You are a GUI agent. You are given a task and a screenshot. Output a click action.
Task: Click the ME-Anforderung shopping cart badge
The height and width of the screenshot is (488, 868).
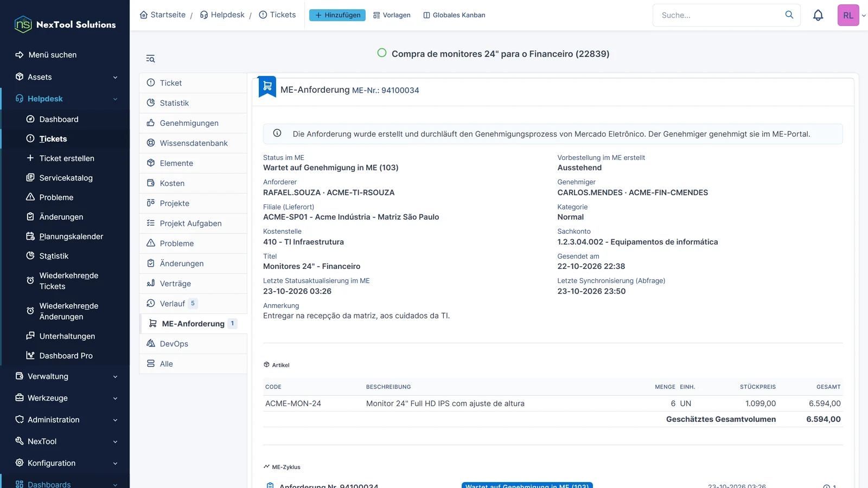pos(267,87)
